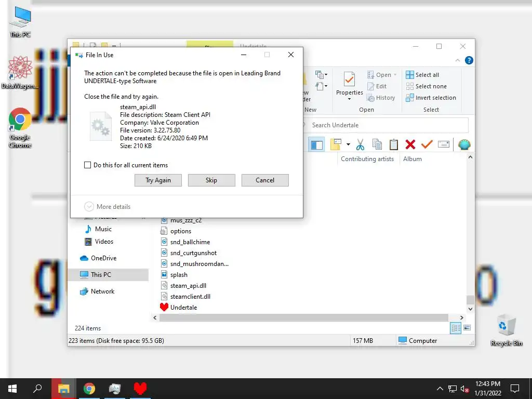Click the muted volume icon in tray
This screenshot has height=399, width=532.
[x=465, y=389]
